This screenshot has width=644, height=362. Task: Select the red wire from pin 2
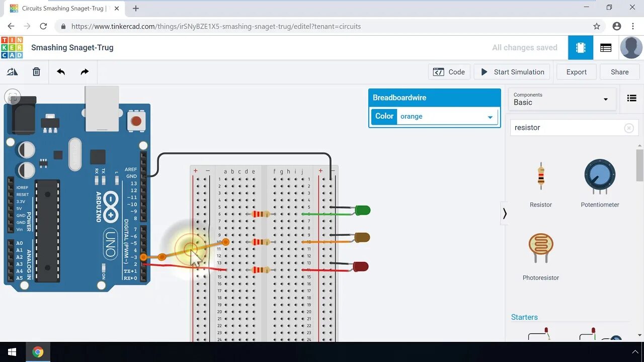pyautogui.click(x=185, y=267)
